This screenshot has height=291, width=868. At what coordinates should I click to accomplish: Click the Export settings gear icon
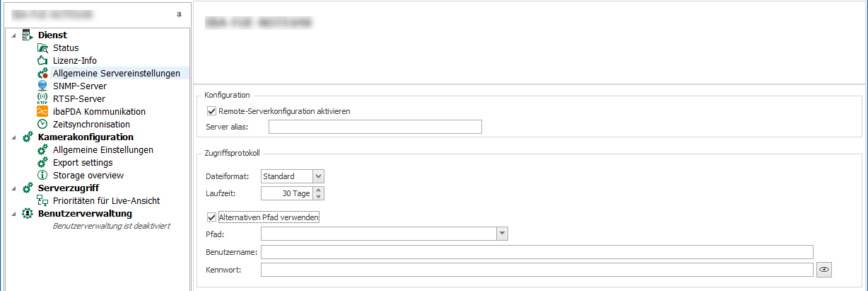(x=42, y=162)
